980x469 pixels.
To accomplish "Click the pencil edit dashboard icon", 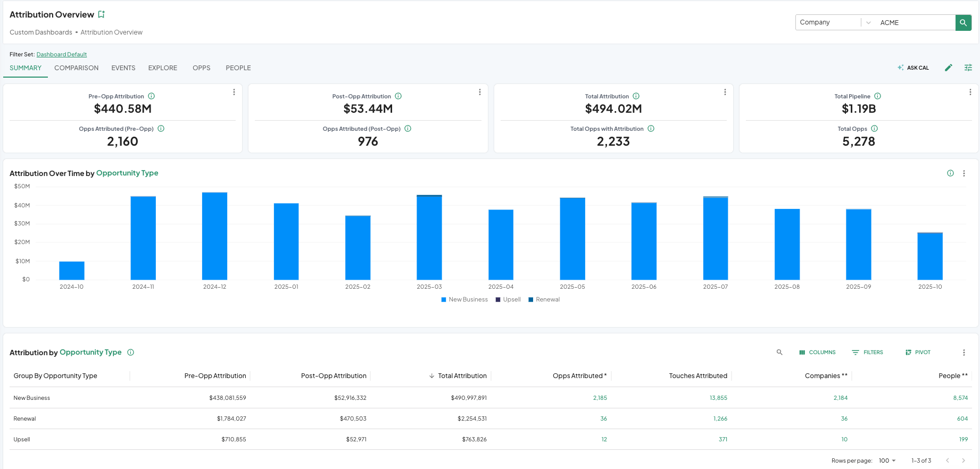I will pyautogui.click(x=948, y=68).
